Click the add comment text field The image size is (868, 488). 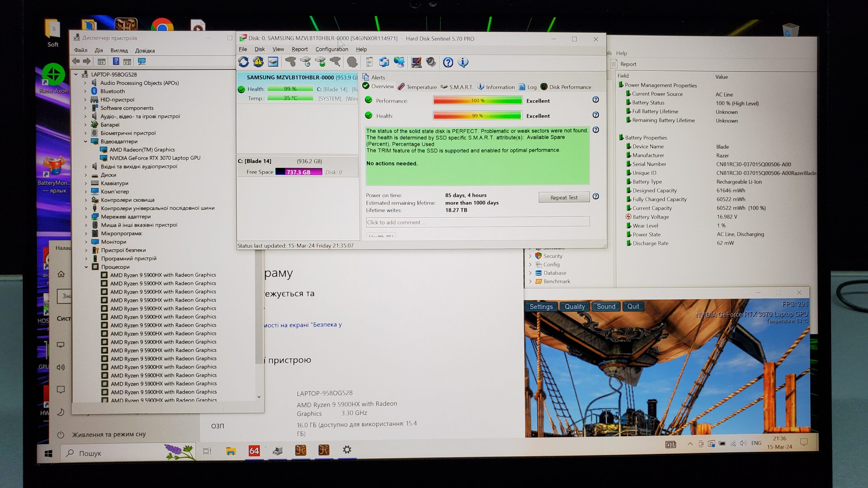[477, 222]
